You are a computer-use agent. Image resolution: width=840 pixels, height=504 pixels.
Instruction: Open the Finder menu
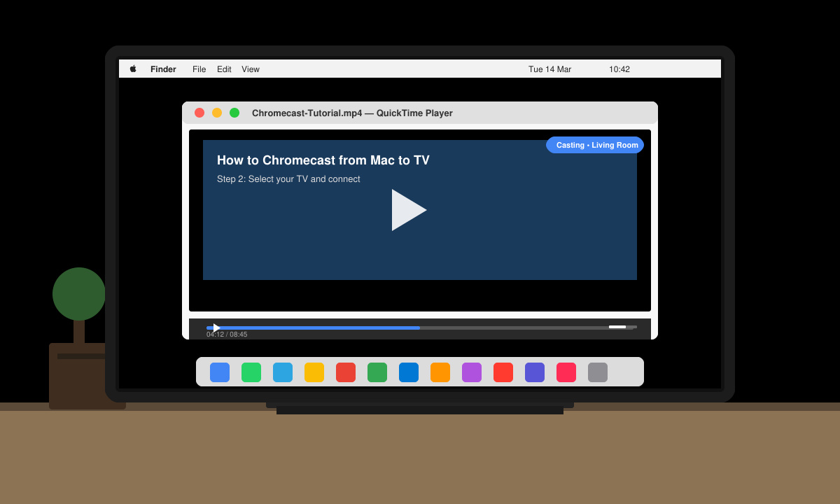[163, 69]
